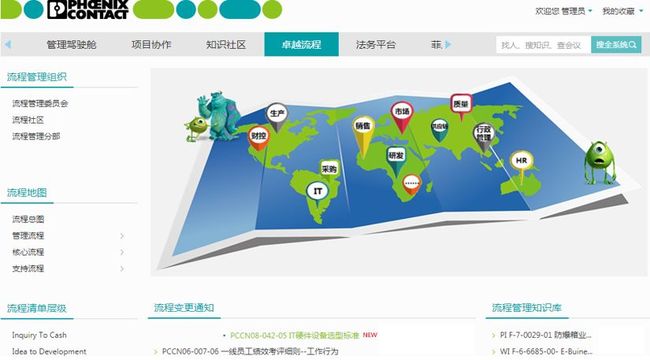This screenshot has height=360, width=650.
Task: Click the 流程管理组织 section heading
Action: coord(37,77)
